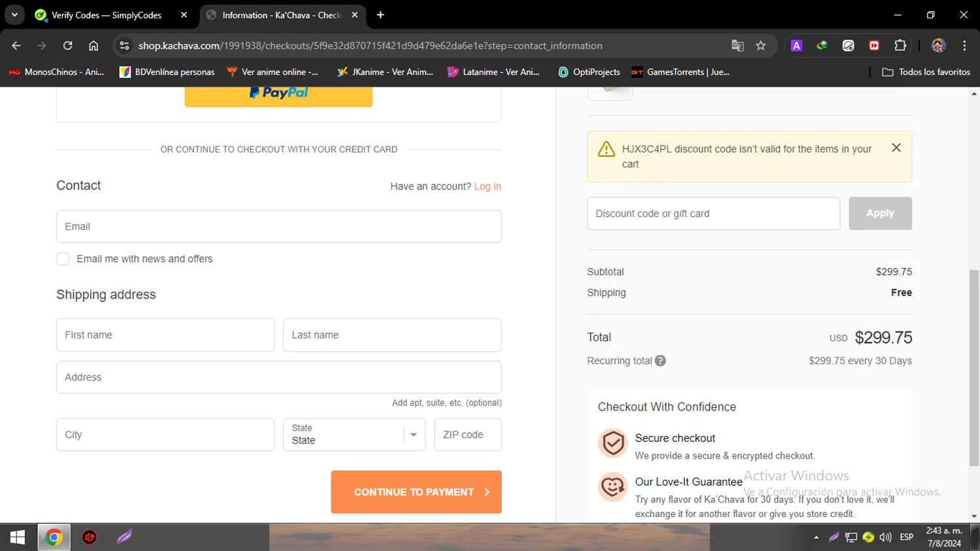Open the taskbar clock and calendar
The image size is (980, 551).
click(x=944, y=537)
